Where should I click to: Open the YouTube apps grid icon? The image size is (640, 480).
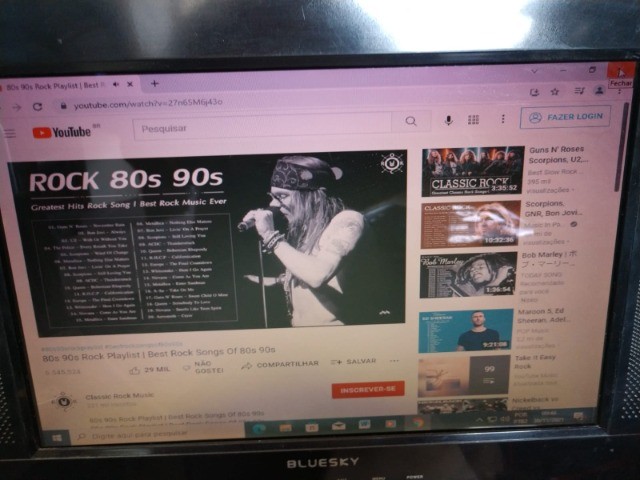[473, 120]
